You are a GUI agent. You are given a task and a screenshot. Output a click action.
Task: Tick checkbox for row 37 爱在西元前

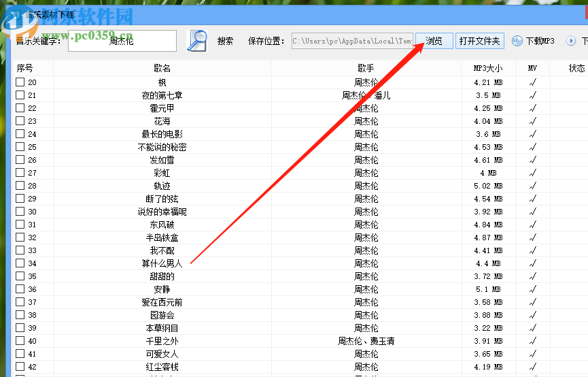coord(20,302)
